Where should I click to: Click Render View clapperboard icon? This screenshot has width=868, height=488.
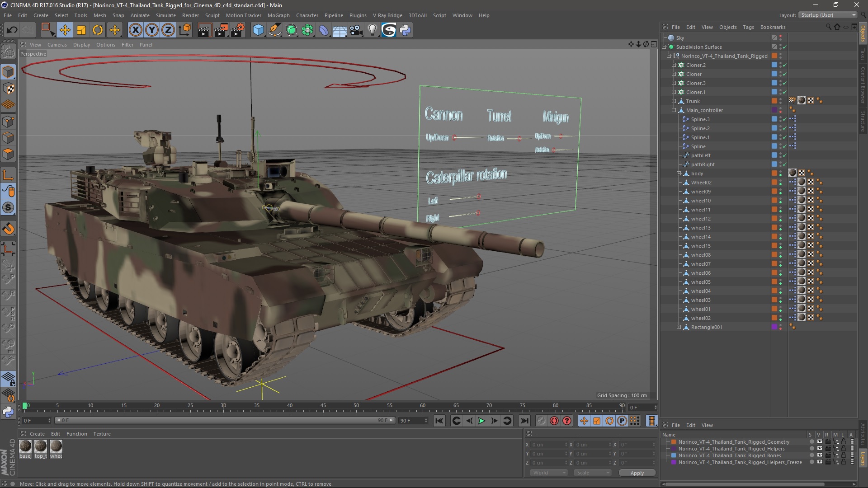204,30
